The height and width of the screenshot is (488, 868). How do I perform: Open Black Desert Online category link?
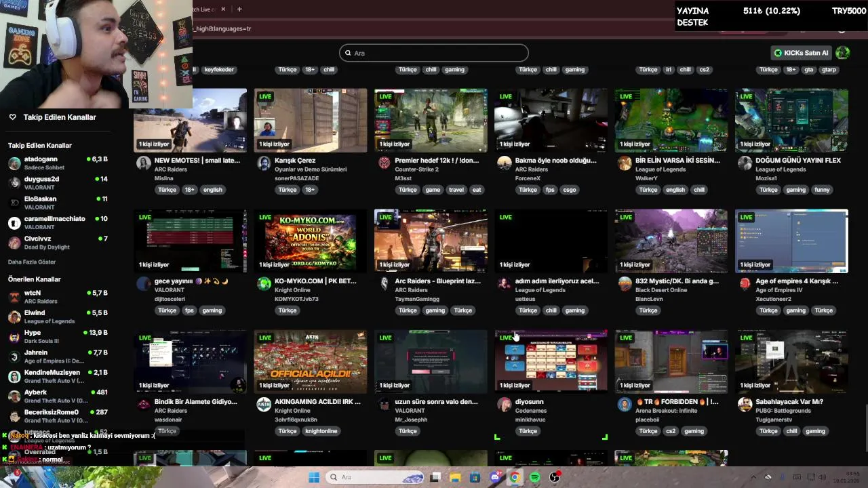click(x=661, y=290)
